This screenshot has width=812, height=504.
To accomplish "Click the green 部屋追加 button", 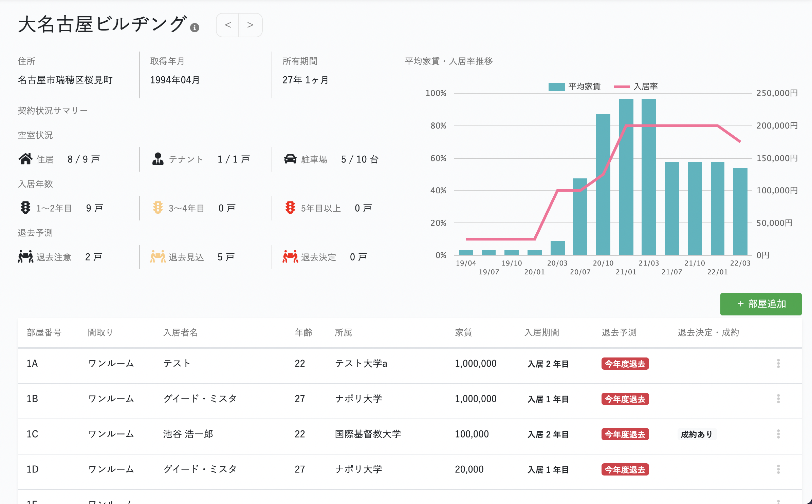I will point(761,304).
